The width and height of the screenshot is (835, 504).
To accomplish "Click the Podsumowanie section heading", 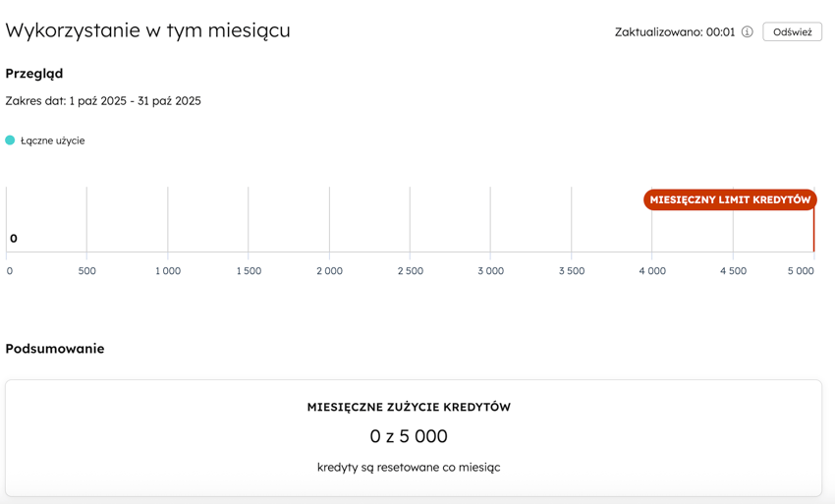I will [x=55, y=349].
